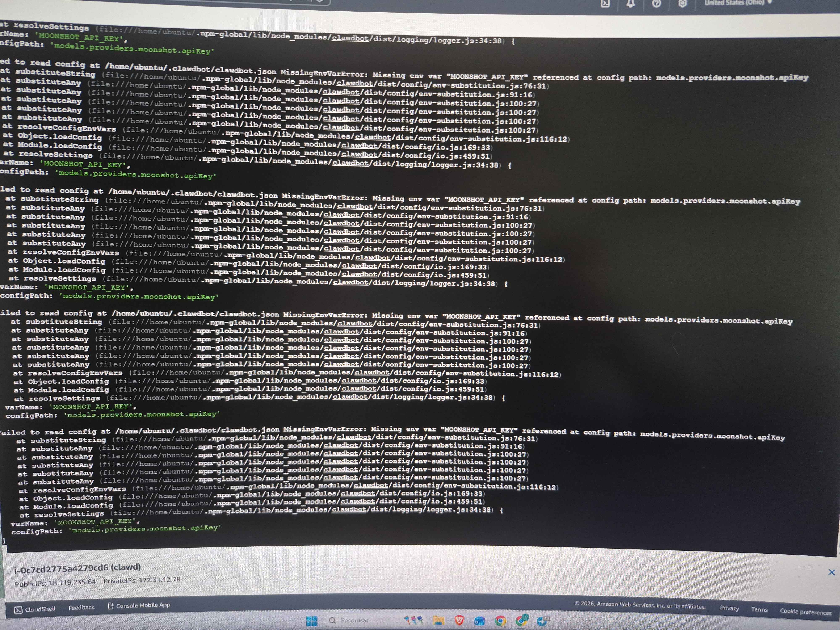Image resolution: width=840 pixels, height=630 pixels.
Task: Launch Brave browser from the taskbar
Action: coord(459,621)
